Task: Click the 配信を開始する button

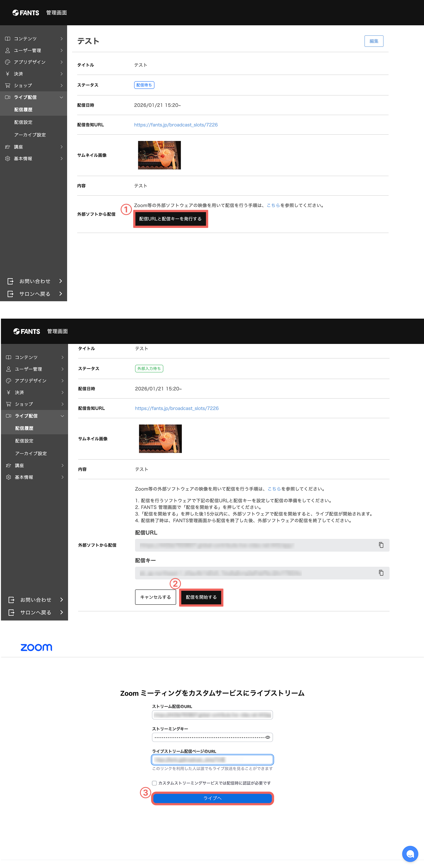Action: pos(201,597)
